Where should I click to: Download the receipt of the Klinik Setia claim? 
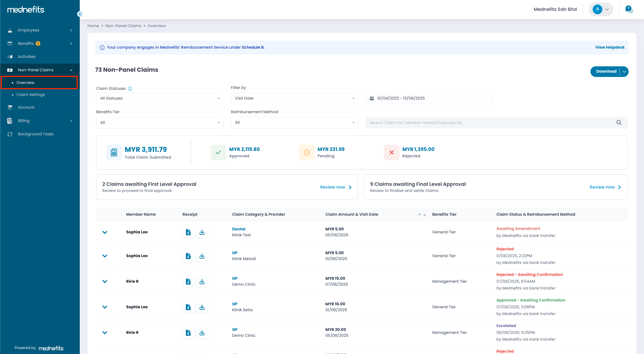click(x=202, y=307)
